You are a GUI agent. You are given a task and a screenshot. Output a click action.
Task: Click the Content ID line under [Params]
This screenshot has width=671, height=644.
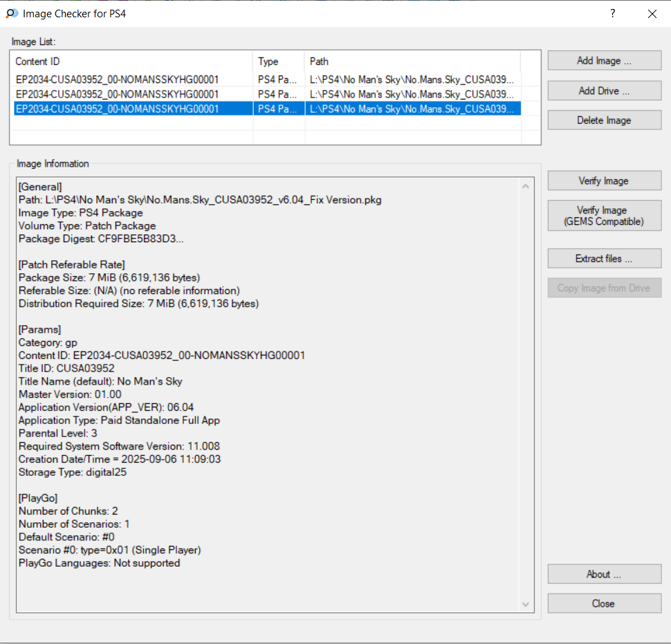tap(162, 355)
